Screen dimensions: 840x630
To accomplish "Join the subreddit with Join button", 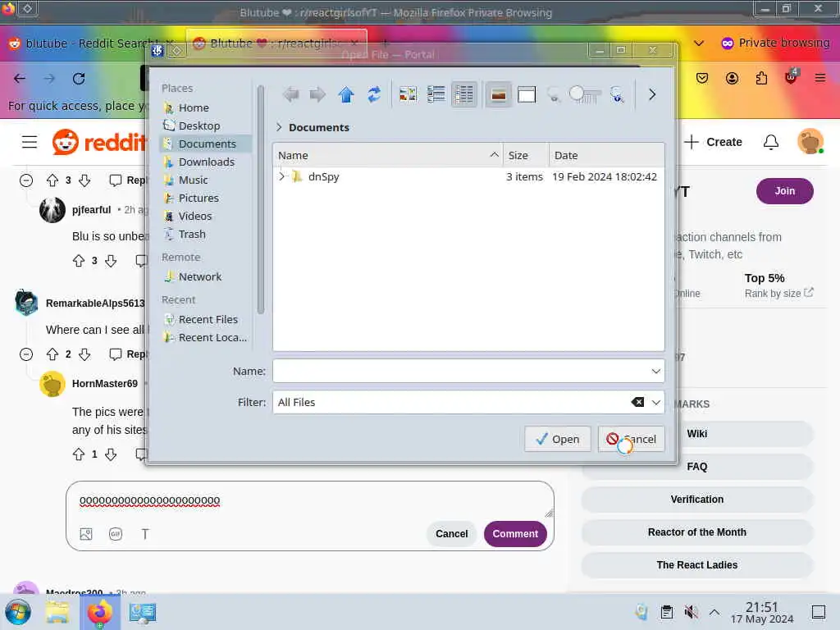I will 784,191.
